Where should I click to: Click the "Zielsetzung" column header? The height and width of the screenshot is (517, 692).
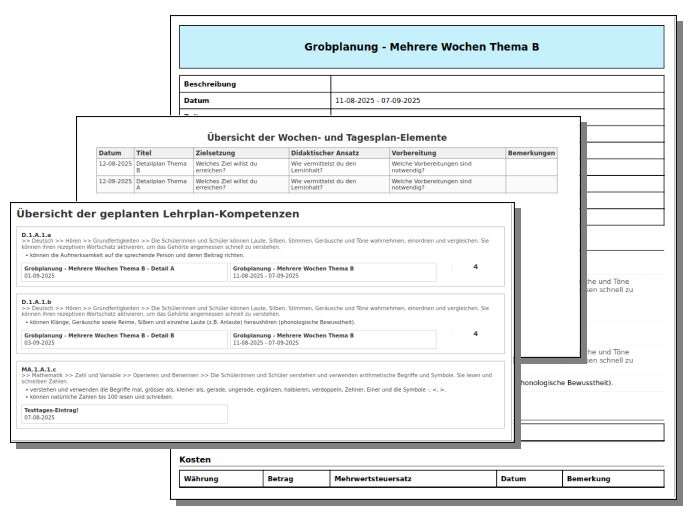[x=241, y=153]
